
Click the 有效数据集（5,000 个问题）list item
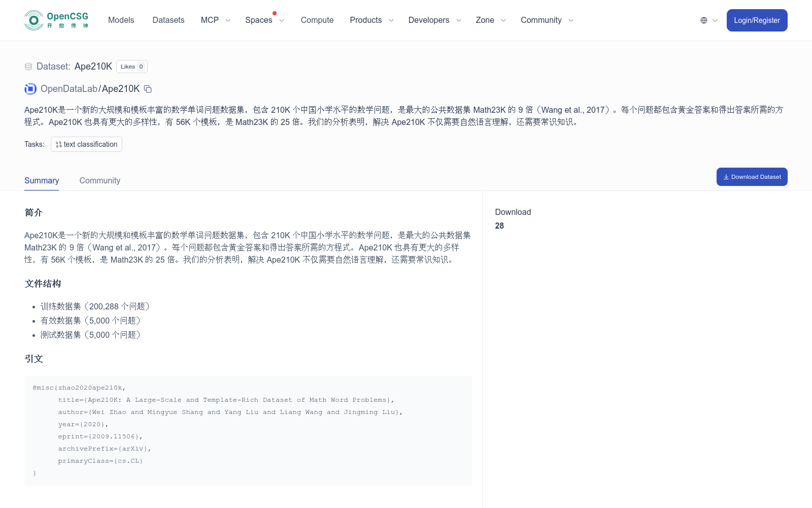90,321
